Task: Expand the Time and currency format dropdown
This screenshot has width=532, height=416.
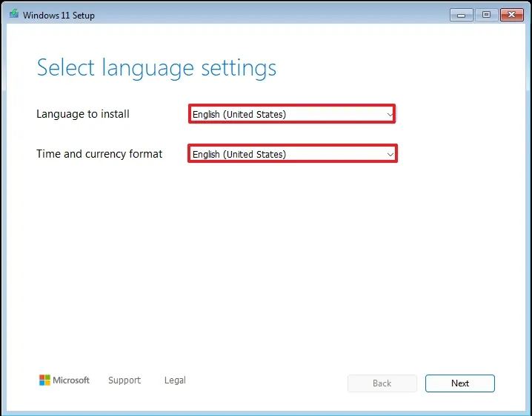Action: pyautogui.click(x=292, y=154)
